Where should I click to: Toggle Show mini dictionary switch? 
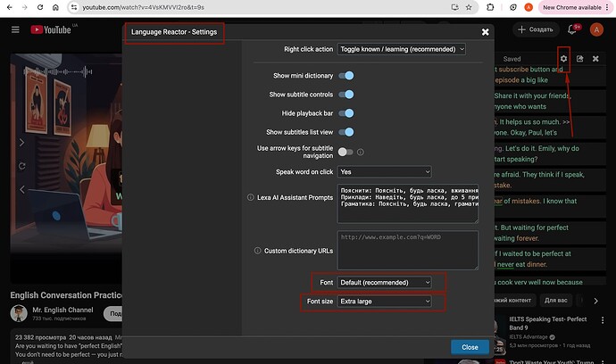point(346,77)
